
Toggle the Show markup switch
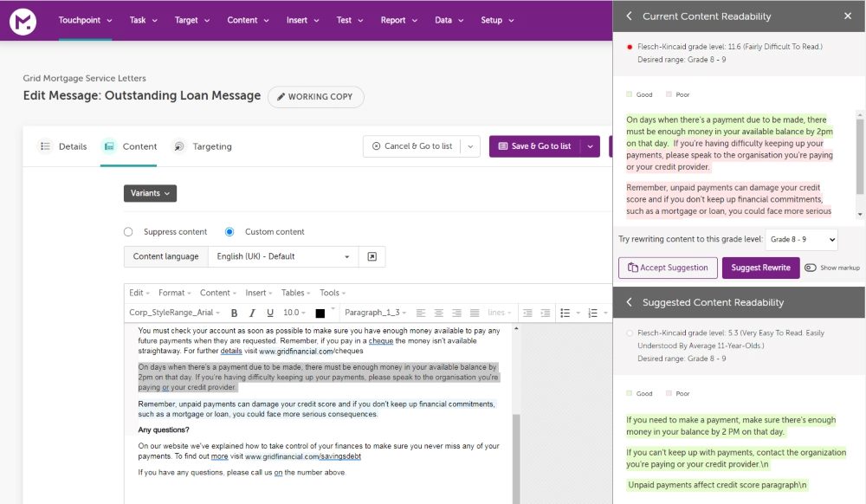pyautogui.click(x=811, y=268)
